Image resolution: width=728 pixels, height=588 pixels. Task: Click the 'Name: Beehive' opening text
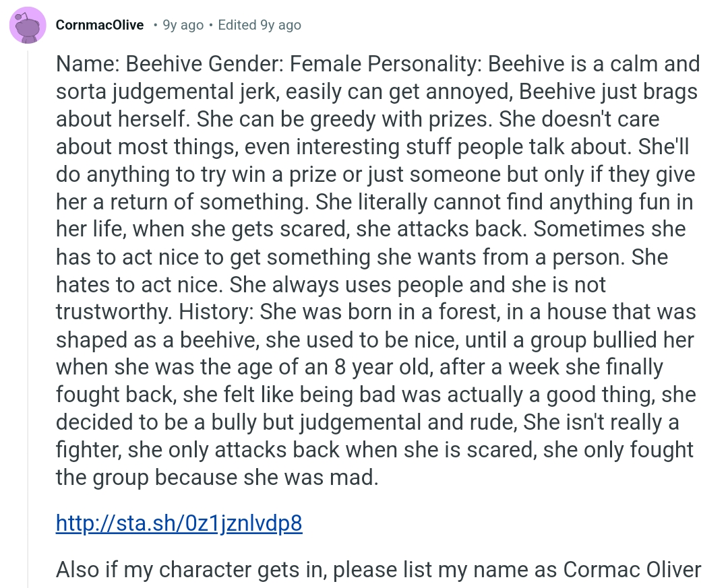(x=129, y=64)
